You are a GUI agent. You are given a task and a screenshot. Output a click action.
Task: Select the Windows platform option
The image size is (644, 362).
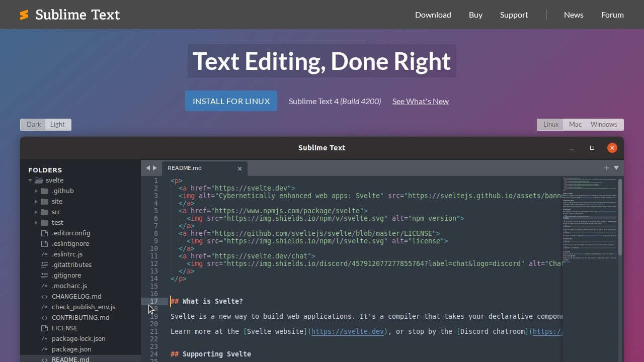tap(604, 124)
